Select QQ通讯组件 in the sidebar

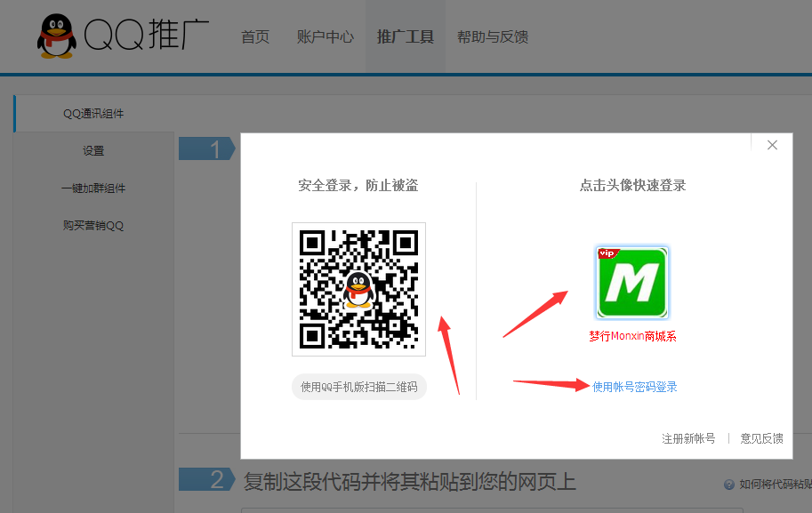[x=93, y=114]
